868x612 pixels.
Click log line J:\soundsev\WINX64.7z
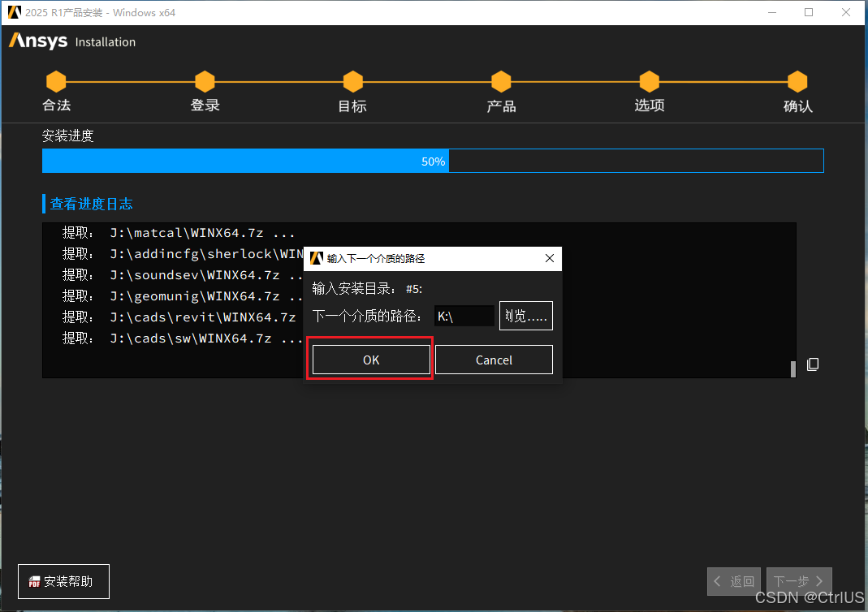click(x=182, y=275)
